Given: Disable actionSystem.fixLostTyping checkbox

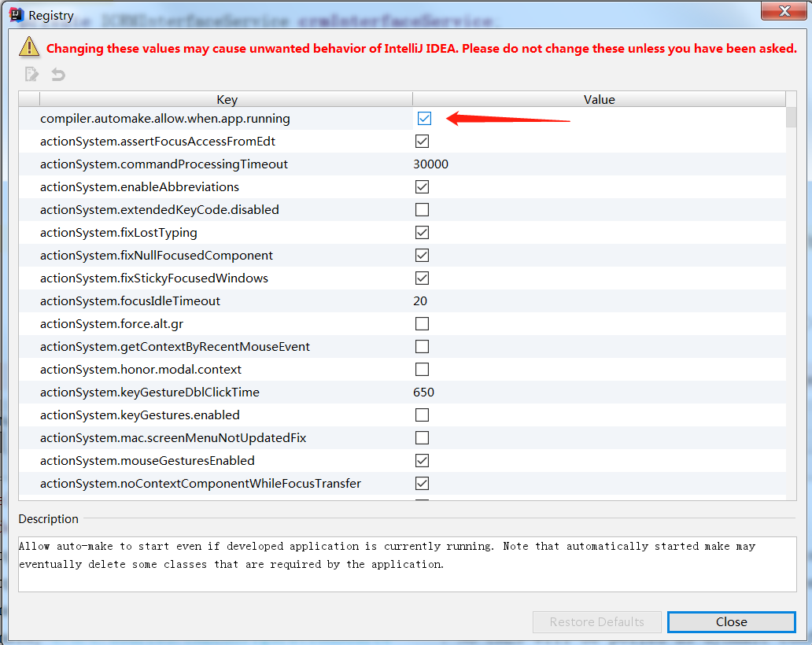Looking at the screenshot, I should coord(423,233).
